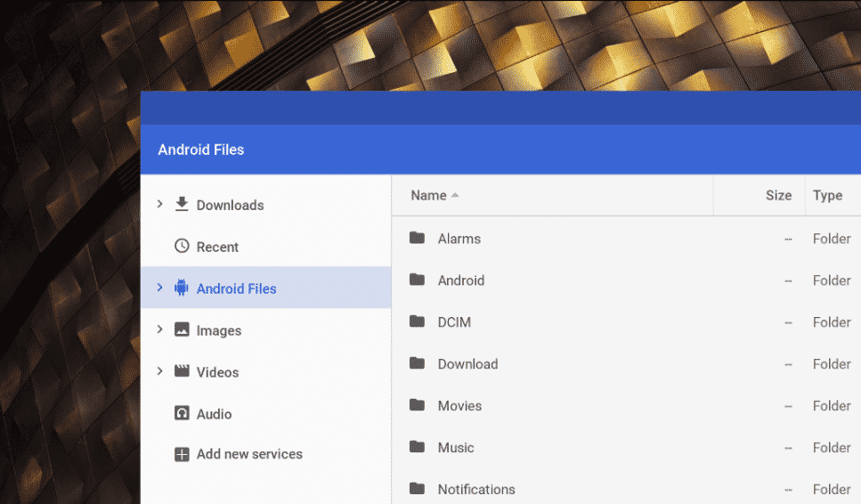The height and width of the screenshot is (504, 861).
Task: Click the Audio headphones icon
Action: 182,414
